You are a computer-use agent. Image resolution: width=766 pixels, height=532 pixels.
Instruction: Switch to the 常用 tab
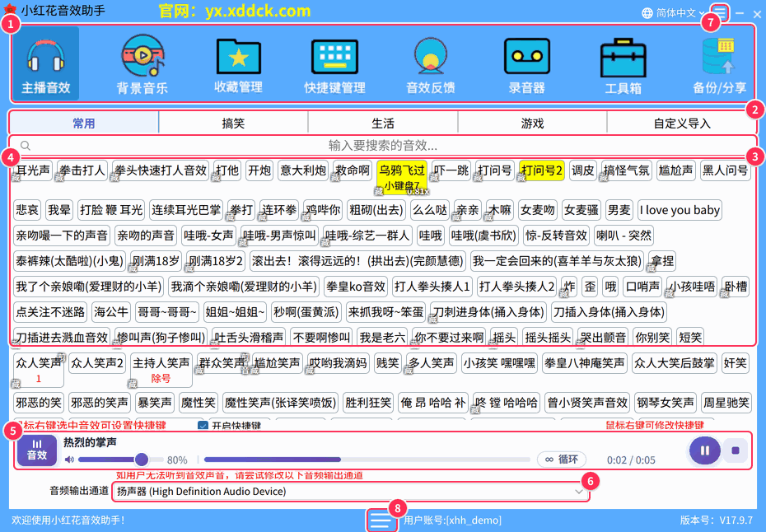point(83,123)
